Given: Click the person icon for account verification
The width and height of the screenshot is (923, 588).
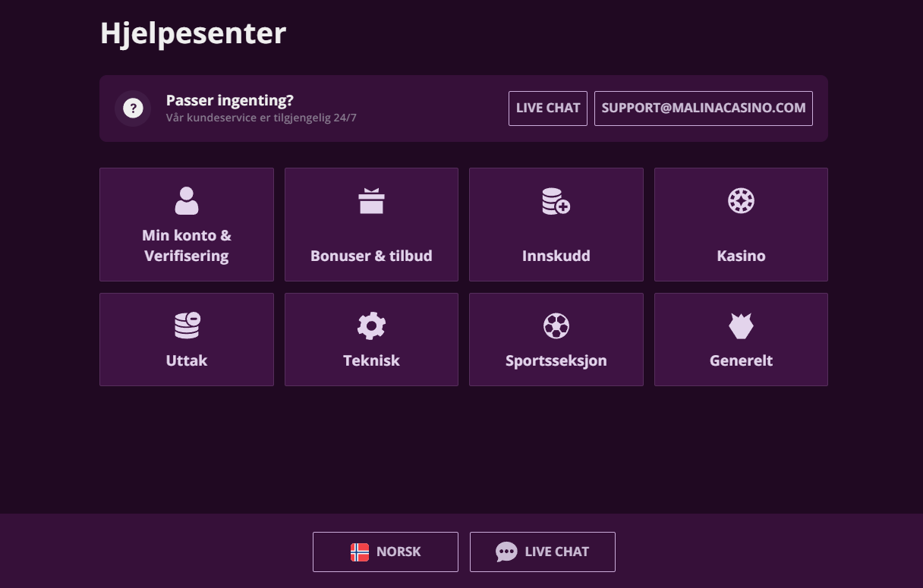Looking at the screenshot, I should (186, 201).
